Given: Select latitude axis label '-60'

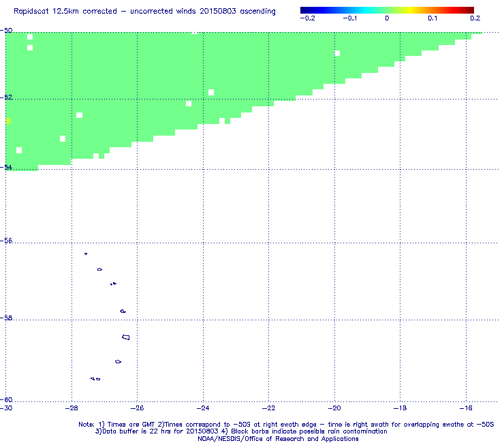Looking at the screenshot, I should (x=6, y=400).
